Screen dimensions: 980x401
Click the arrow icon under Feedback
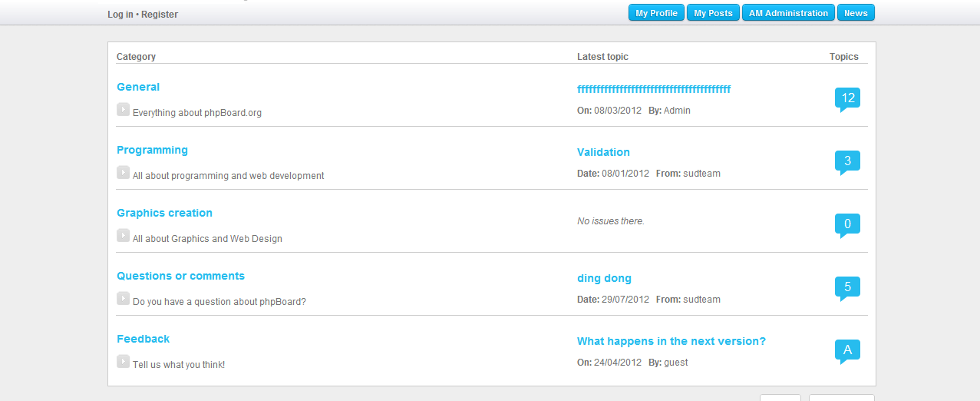pos(123,362)
